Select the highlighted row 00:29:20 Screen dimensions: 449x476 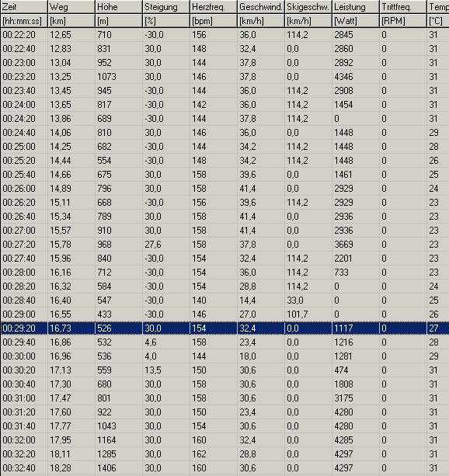(x=224, y=328)
